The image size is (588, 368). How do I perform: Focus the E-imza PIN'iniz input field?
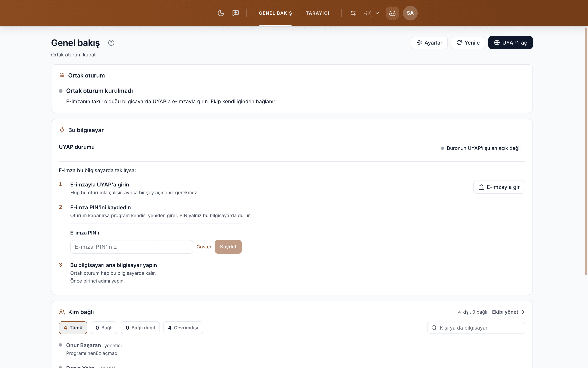click(131, 247)
